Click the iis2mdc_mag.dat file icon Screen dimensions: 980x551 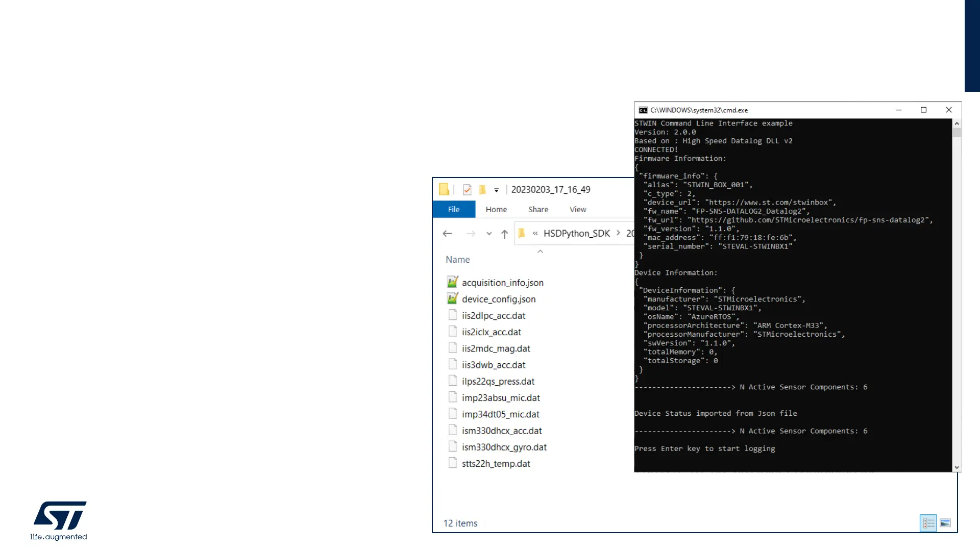[x=452, y=348]
